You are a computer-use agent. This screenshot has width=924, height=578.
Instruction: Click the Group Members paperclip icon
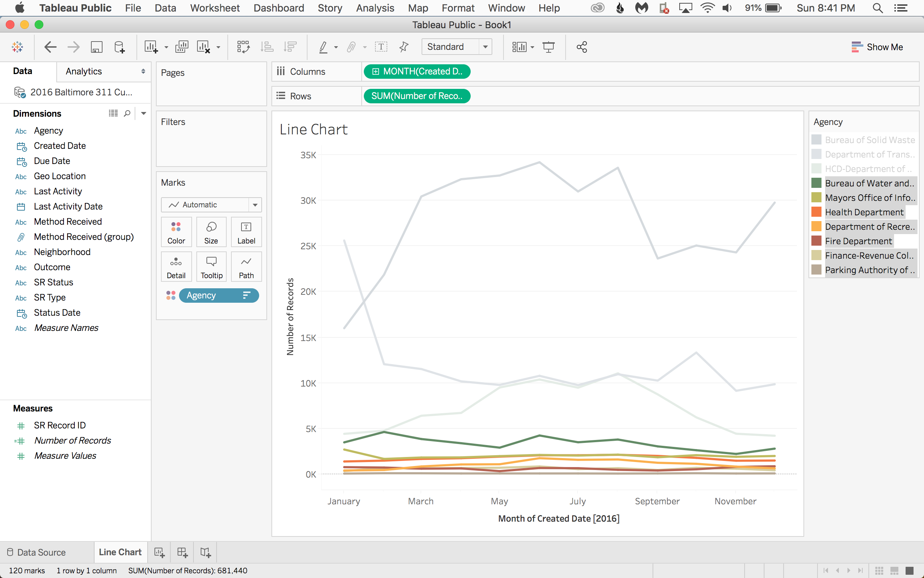pos(351,47)
